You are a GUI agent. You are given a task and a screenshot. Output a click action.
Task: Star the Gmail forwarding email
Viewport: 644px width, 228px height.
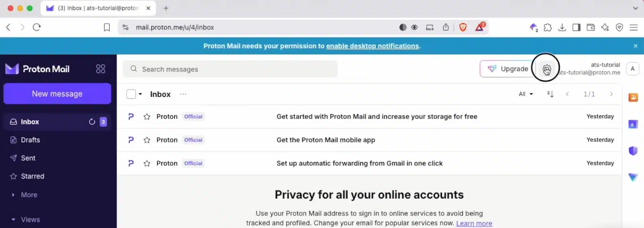pos(147,163)
